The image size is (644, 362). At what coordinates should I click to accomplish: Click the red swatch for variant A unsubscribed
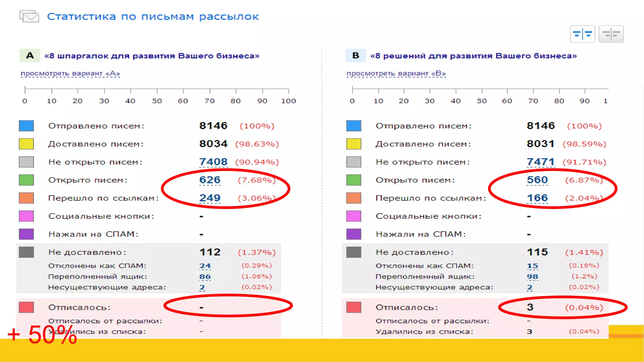pyautogui.click(x=26, y=307)
